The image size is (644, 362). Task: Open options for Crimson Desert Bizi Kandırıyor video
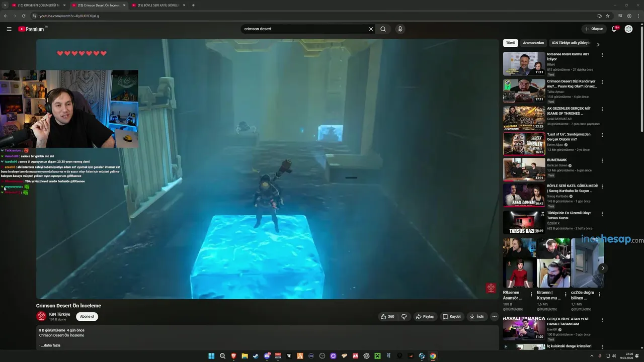click(602, 82)
